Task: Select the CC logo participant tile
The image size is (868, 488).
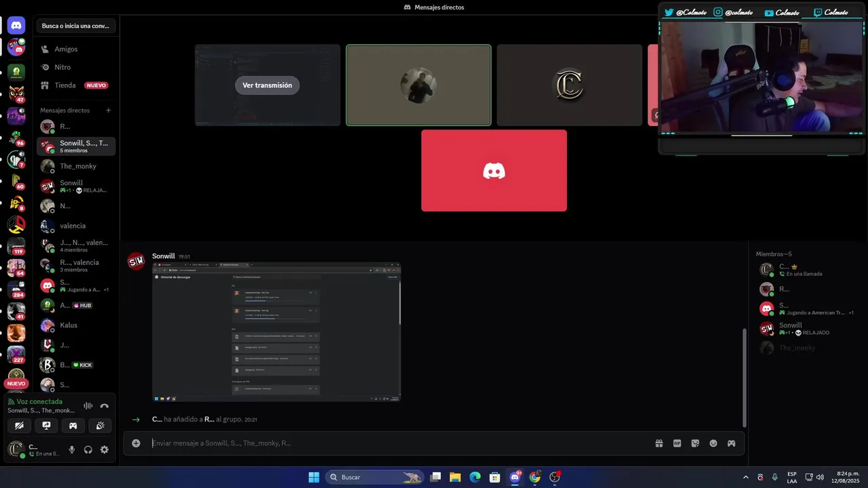Action: [x=569, y=85]
